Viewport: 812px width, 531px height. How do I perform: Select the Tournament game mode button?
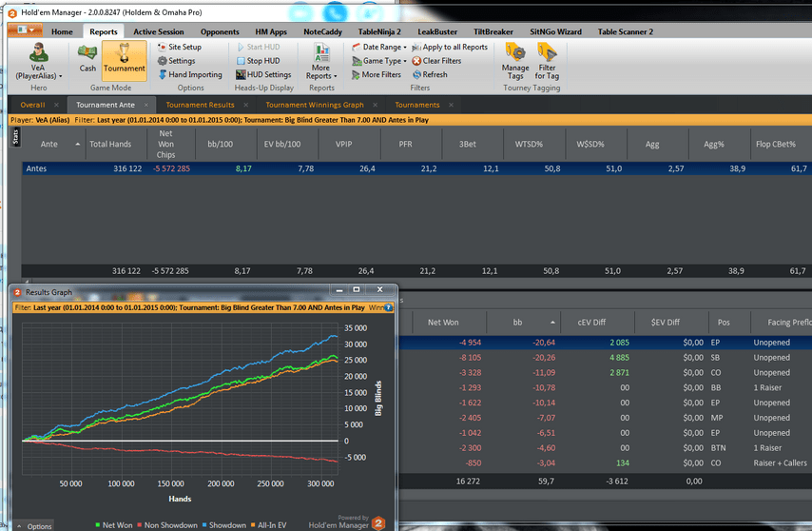125,61
